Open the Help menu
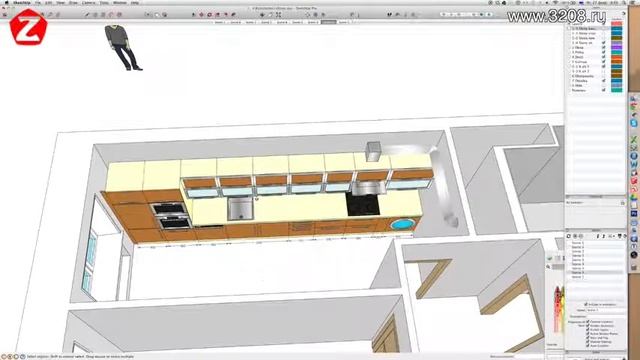This screenshot has height=360, width=640. tap(135, 2)
